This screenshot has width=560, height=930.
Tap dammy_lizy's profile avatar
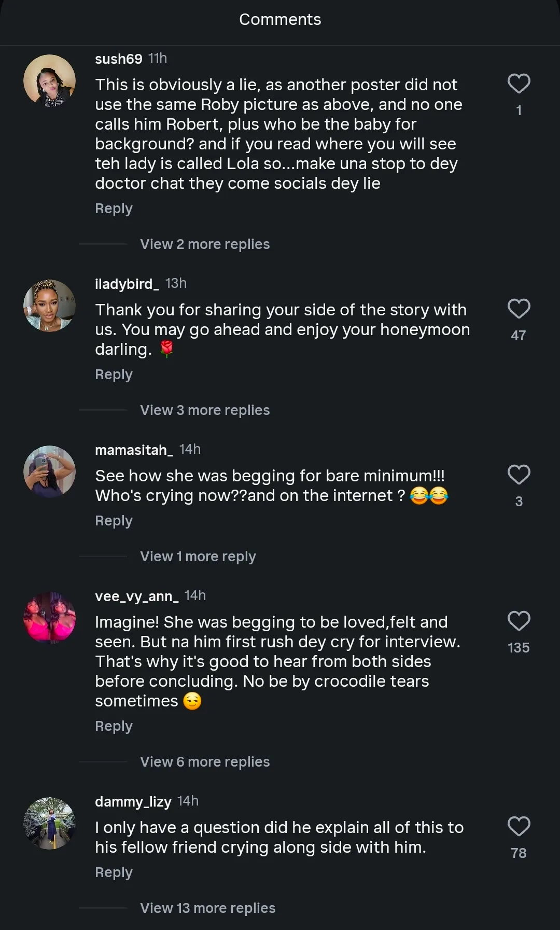pos(50,824)
